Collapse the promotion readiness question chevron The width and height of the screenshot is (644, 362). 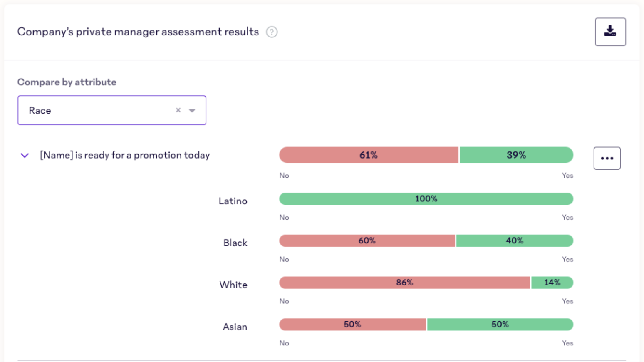(x=25, y=155)
